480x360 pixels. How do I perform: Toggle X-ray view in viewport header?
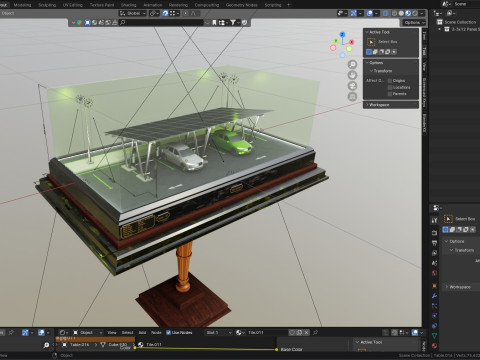tap(385, 13)
